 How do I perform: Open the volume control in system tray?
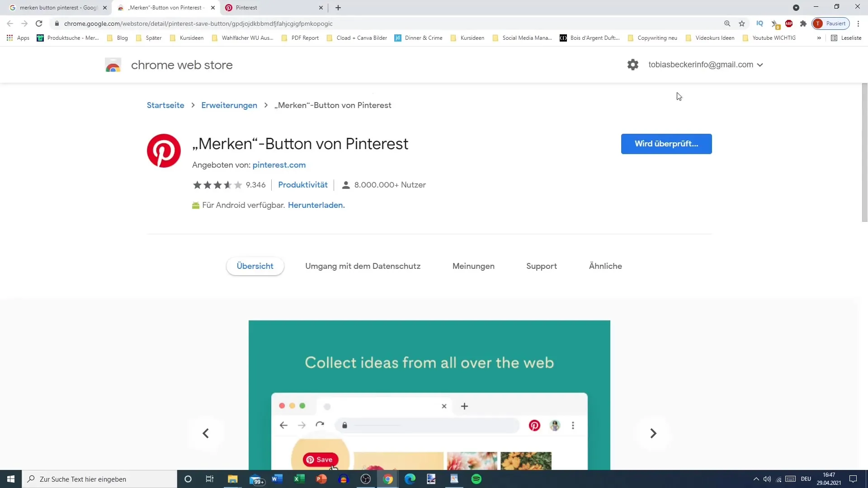[767, 479]
